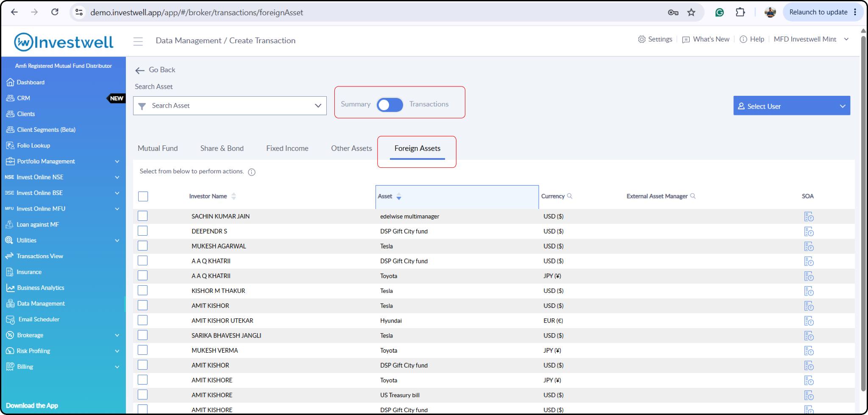Click the info icon beside perform actions
The image size is (868, 415).
click(x=252, y=172)
